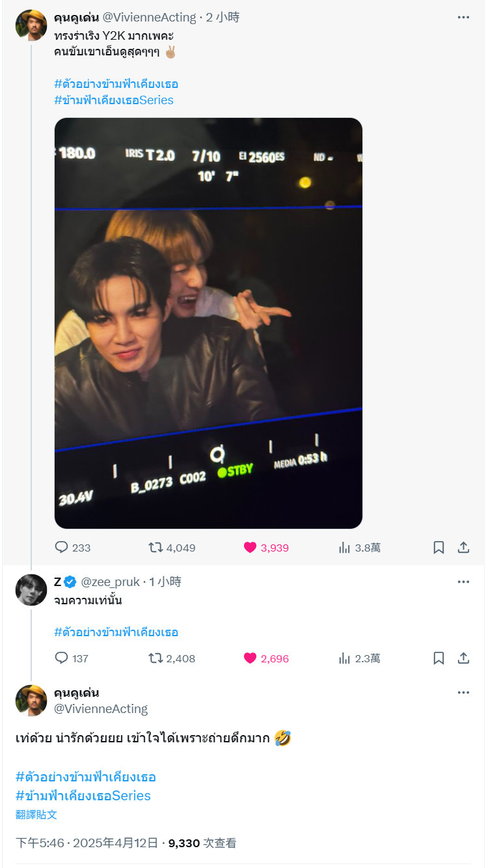This screenshot has width=486, height=868.
Task: Click 翻譯貼文 to translate the post
Action: click(36, 815)
